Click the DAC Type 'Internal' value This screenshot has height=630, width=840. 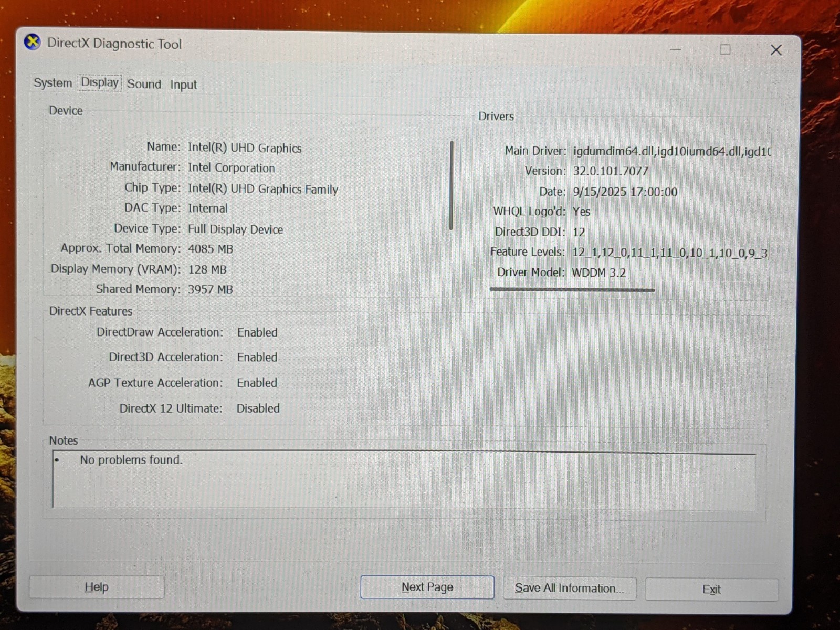click(208, 208)
